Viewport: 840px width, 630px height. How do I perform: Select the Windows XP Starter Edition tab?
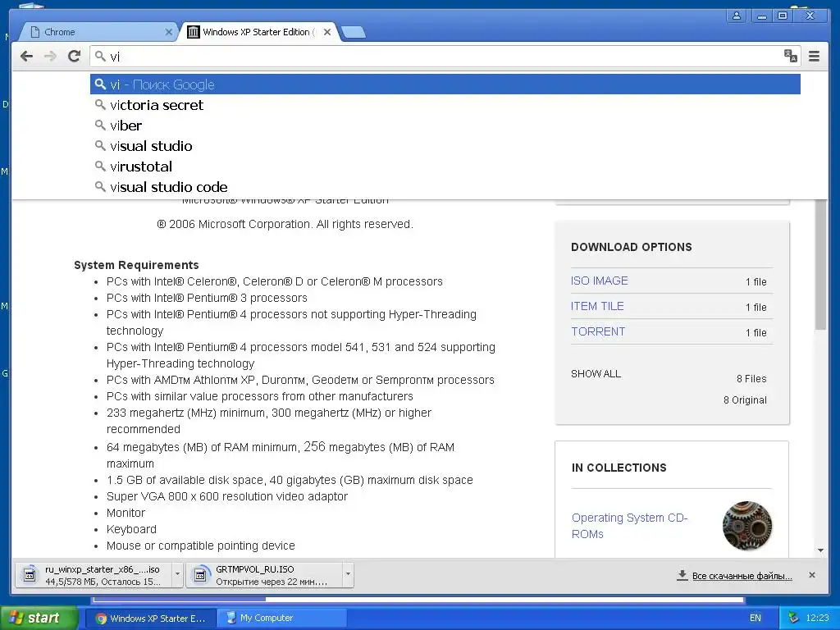[x=258, y=32]
